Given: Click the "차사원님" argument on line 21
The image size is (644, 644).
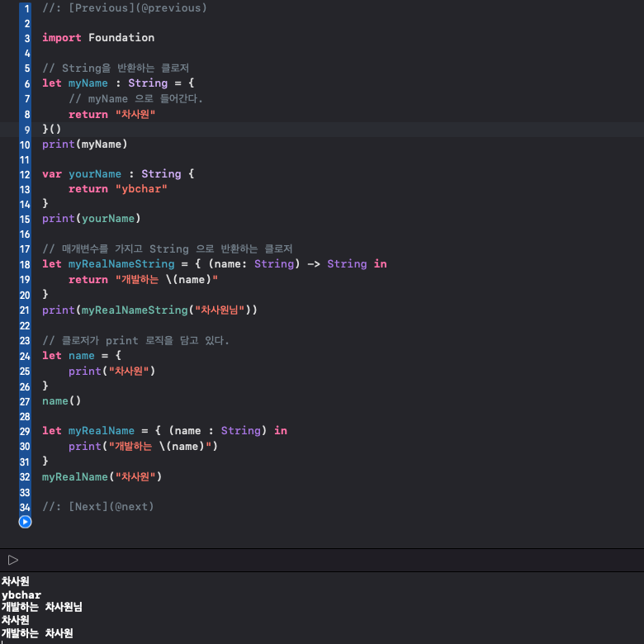Looking at the screenshot, I should coord(220,310).
